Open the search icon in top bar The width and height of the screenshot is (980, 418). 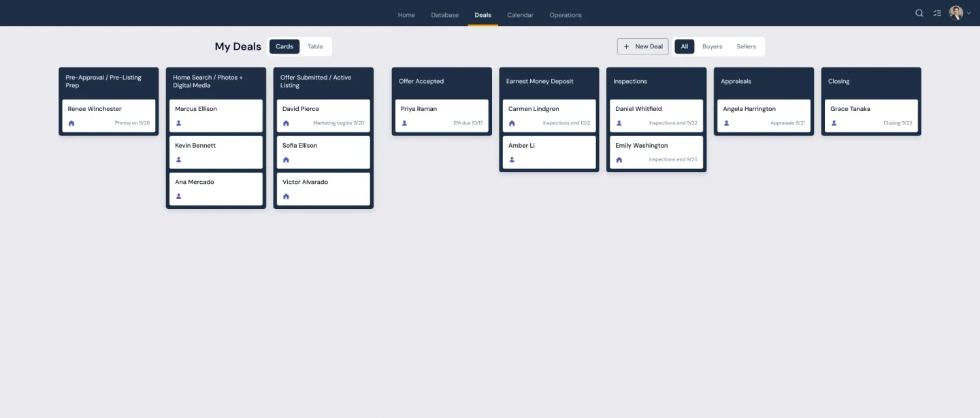pyautogui.click(x=919, y=13)
